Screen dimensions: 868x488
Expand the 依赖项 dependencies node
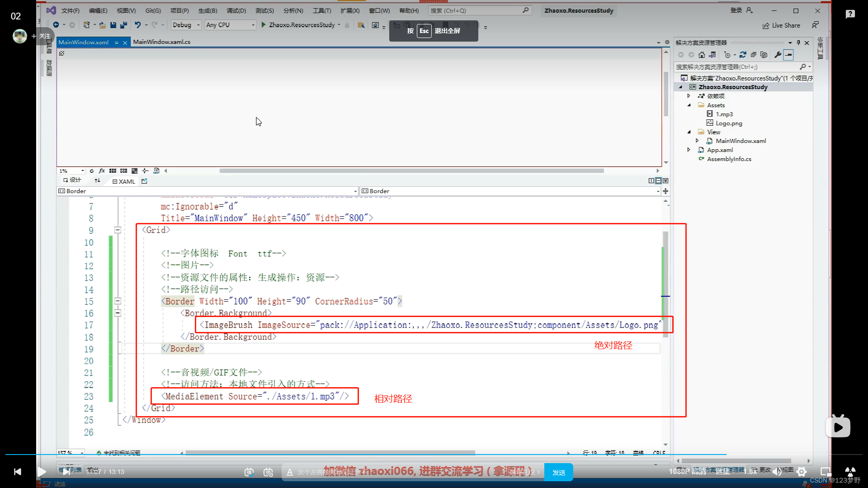click(x=689, y=96)
